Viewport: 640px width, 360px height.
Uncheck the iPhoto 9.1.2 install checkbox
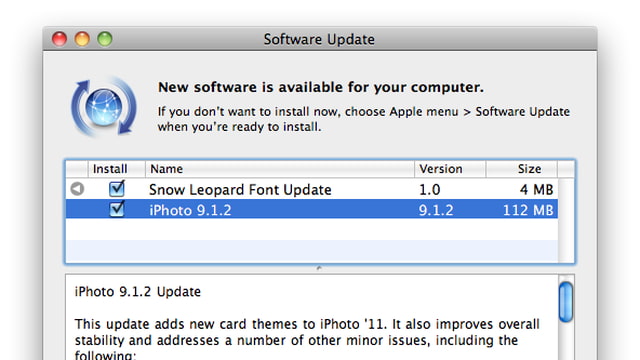click(117, 209)
